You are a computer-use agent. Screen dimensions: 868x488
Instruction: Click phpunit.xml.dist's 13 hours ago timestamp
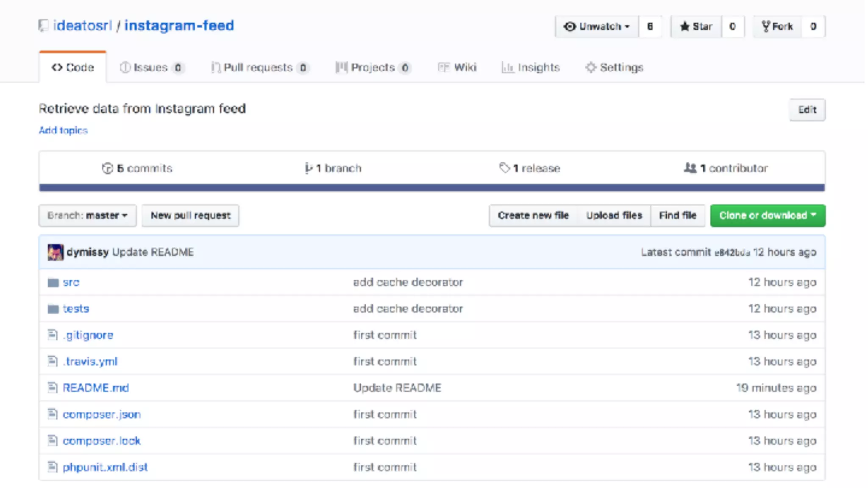point(782,467)
